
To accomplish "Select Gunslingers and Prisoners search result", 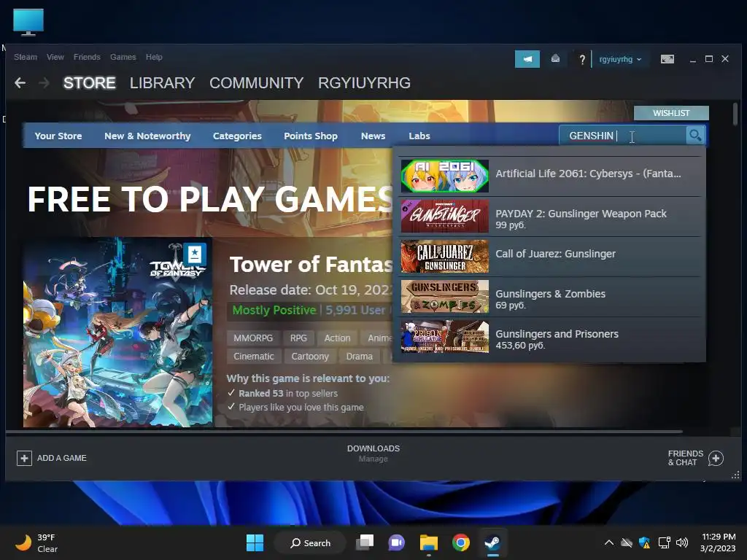I will [x=550, y=336].
